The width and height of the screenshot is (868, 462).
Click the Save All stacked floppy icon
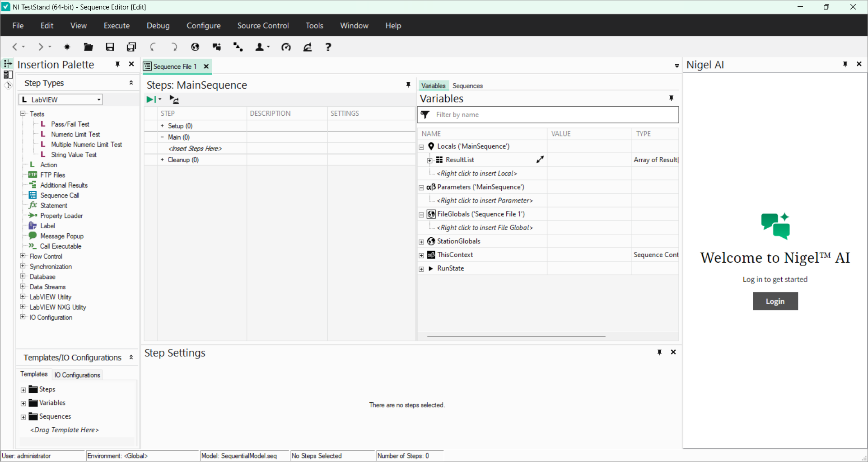tap(131, 47)
